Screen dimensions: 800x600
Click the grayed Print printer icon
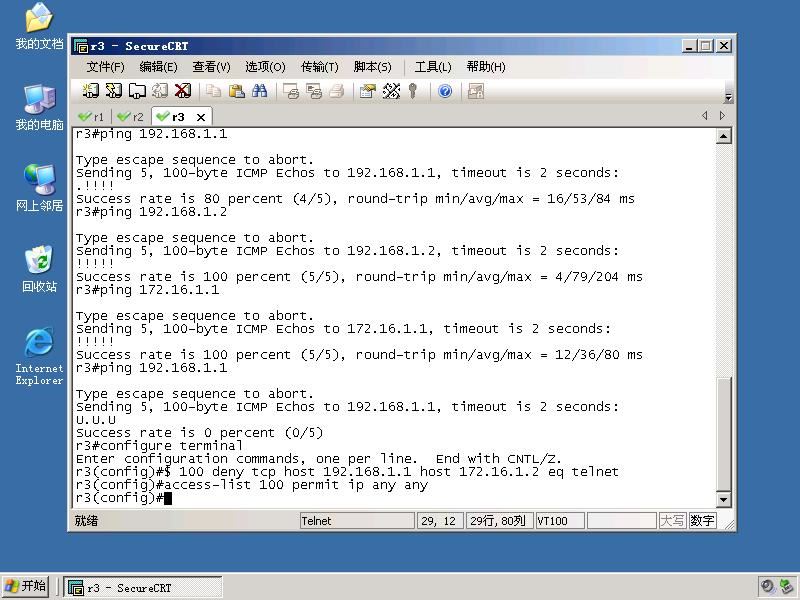(x=337, y=91)
